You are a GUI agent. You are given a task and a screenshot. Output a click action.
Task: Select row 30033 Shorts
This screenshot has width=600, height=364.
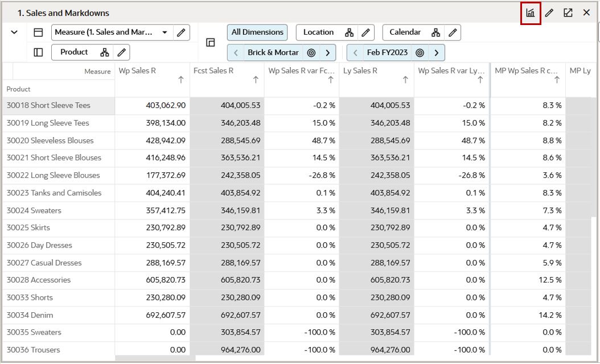tap(59, 298)
